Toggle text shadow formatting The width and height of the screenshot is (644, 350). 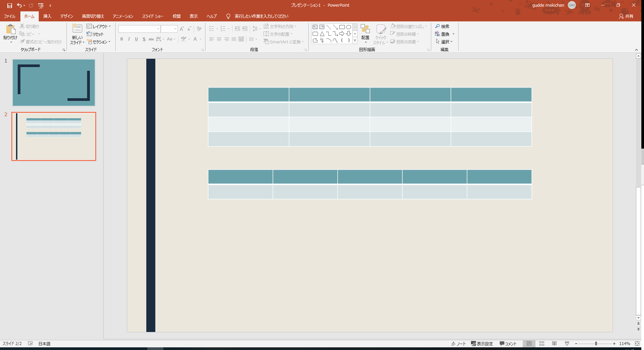tap(144, 39)
